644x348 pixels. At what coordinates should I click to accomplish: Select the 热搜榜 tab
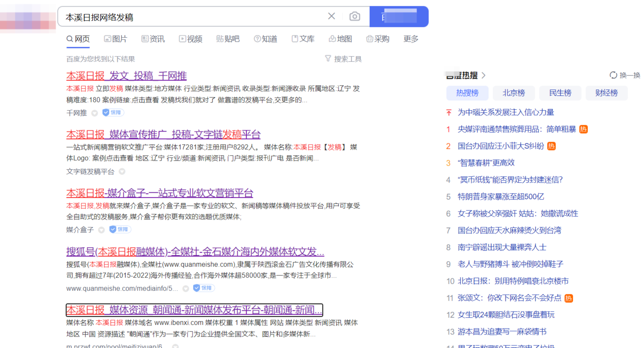tap(467, 93)
